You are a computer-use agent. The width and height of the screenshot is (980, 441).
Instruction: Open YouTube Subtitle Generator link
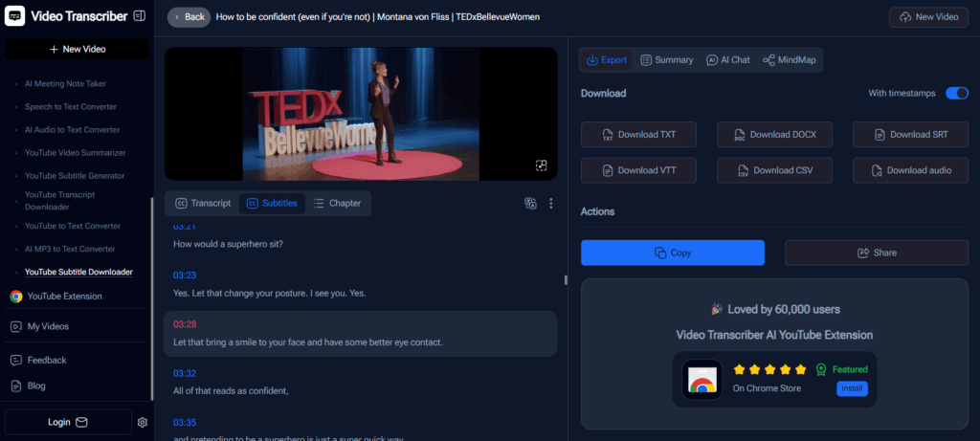pos(75,175)
